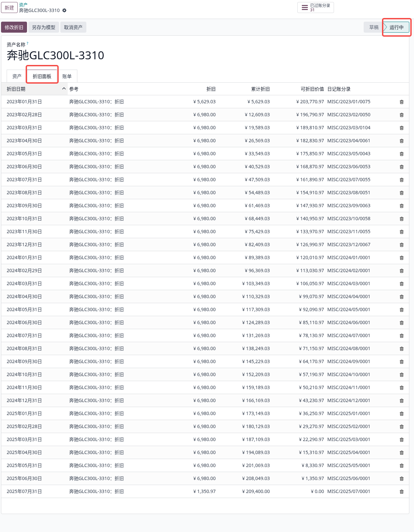Delete the 2023年10月31日 depreciation row
414x532 pixels.
pyautogui.click(x=402, y=219)
